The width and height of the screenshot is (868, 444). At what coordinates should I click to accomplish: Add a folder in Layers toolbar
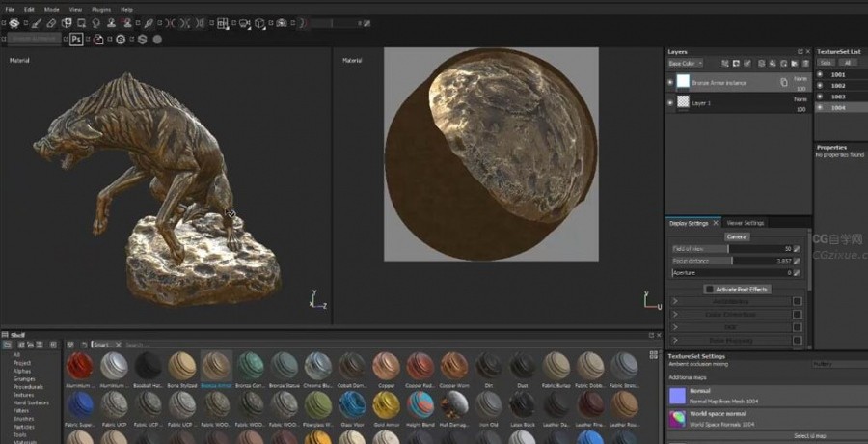[795, 63]
